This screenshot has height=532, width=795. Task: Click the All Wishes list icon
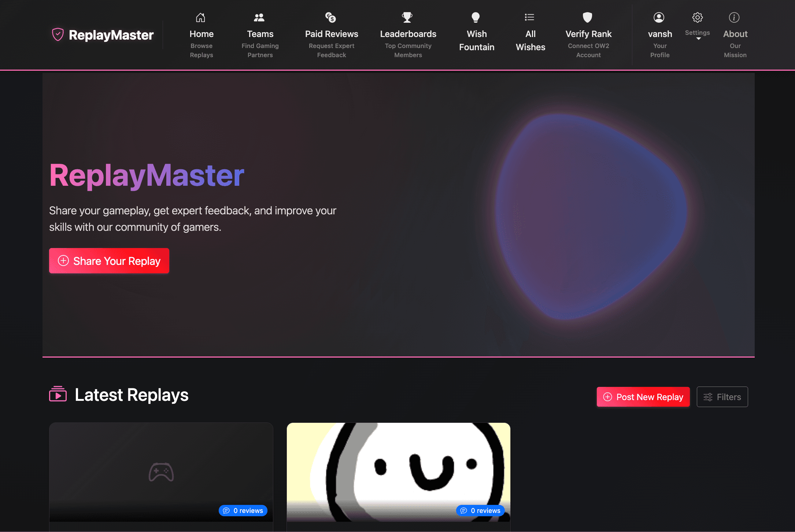[x=530, y=17]
